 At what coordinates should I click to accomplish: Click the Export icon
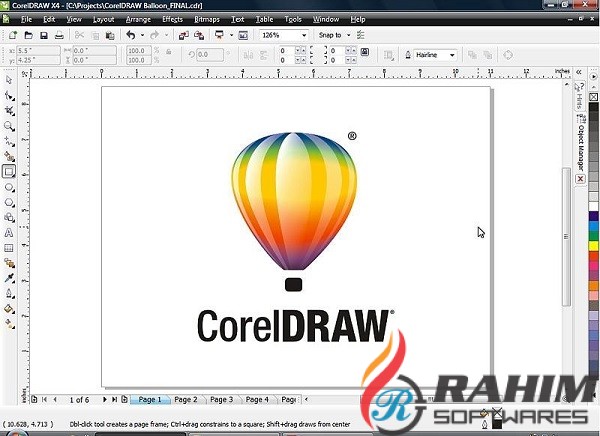199,35
